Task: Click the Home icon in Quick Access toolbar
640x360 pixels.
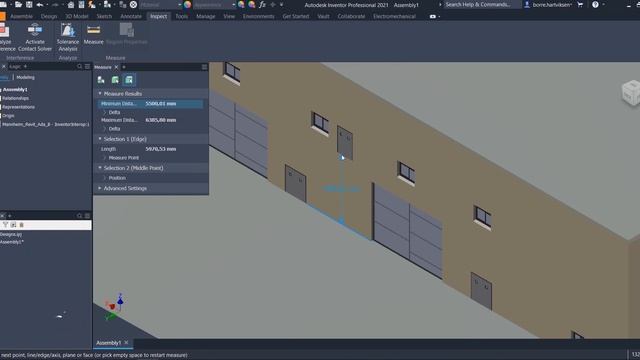Action: coord(71,5)
